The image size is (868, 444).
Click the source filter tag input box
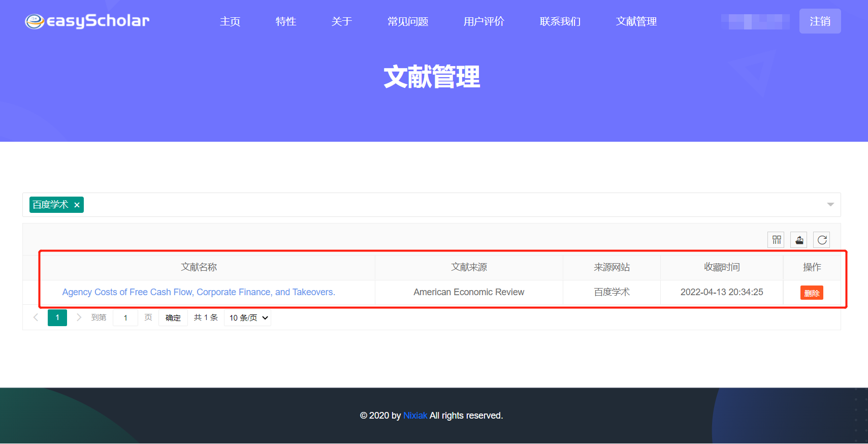tap(432, 205)
